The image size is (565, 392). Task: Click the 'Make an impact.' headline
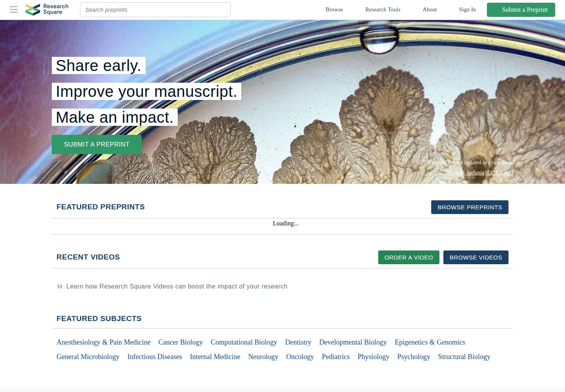[115, 117]
